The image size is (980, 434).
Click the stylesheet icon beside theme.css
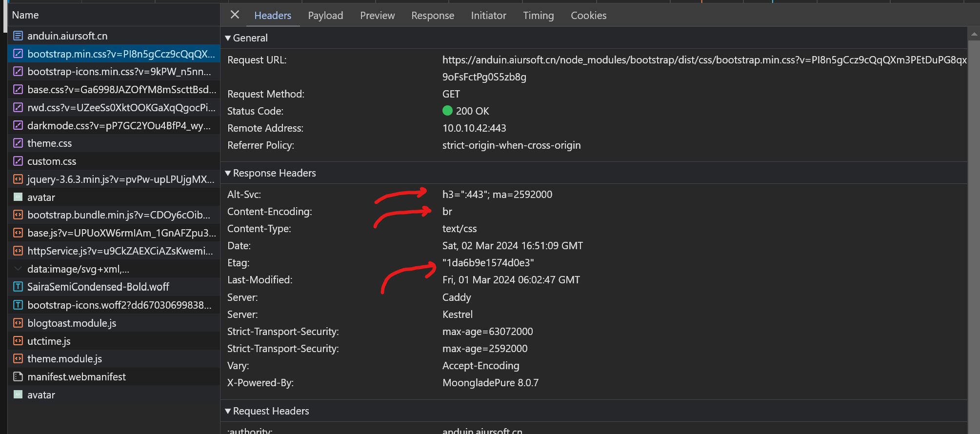pyautogui.click(x=18, y=143)
